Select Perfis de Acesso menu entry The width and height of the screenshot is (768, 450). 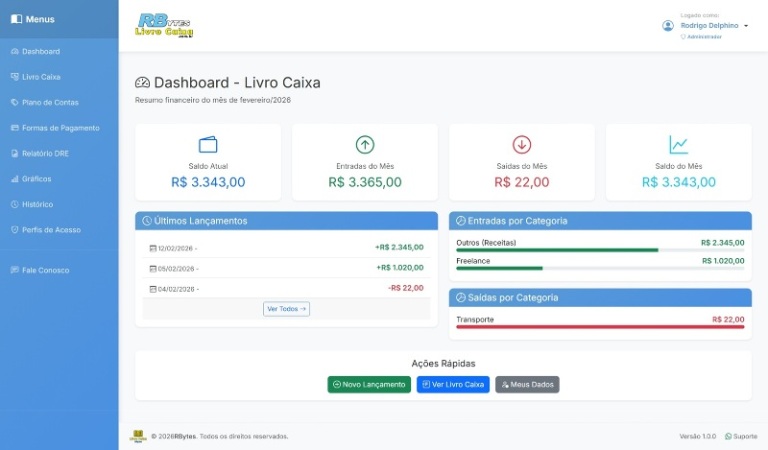tap(59, 230)
